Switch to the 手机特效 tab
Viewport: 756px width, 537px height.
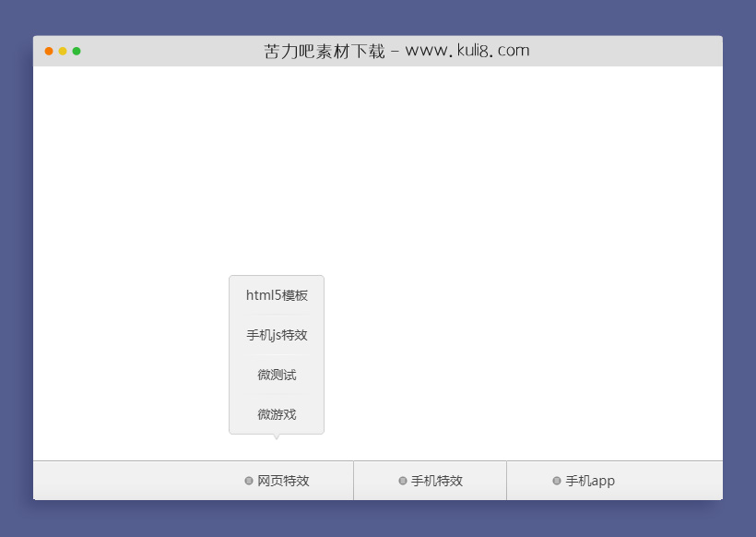(431, 480)
